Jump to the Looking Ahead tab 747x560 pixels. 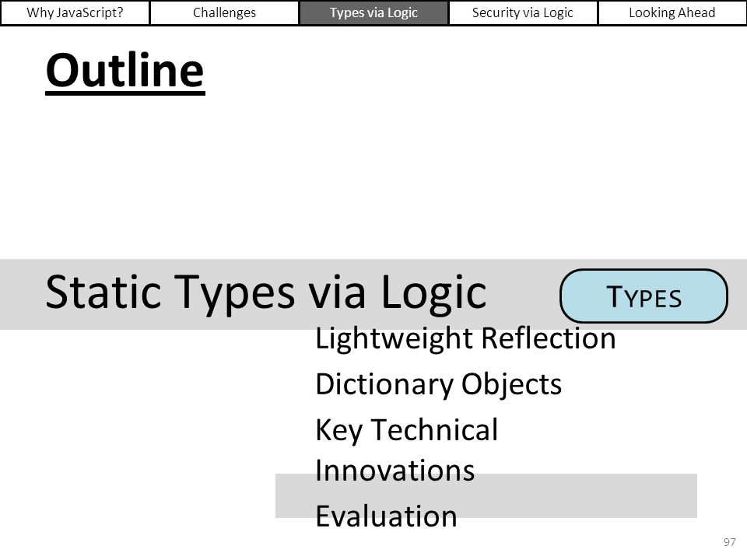672,12
